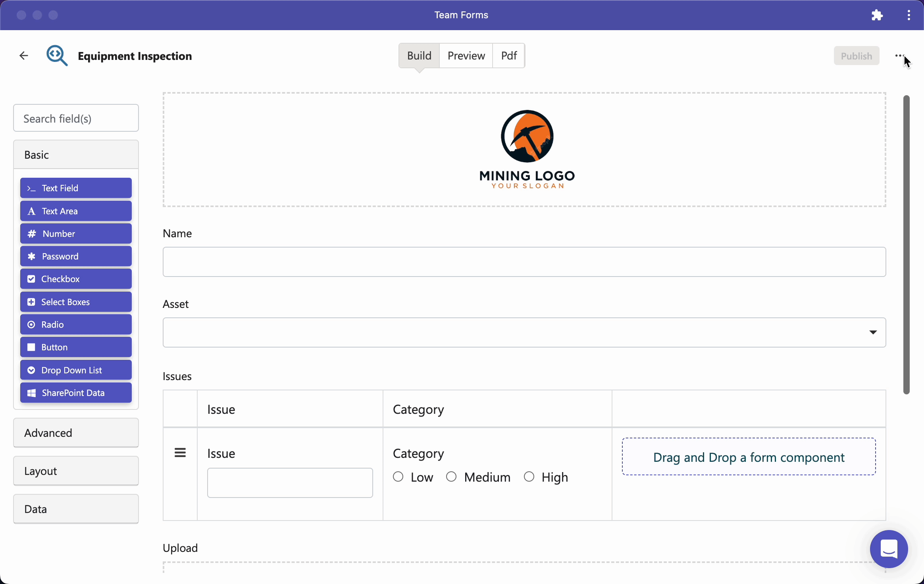Open the three-dot menu beside Publish
The width and height of the screenshot is (924, 584).
899,56
